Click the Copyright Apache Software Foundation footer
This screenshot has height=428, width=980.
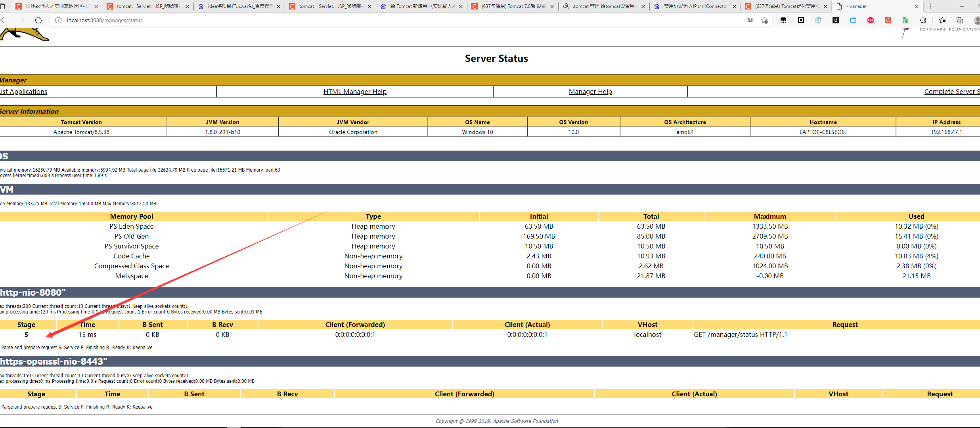[x=497, y=421]
